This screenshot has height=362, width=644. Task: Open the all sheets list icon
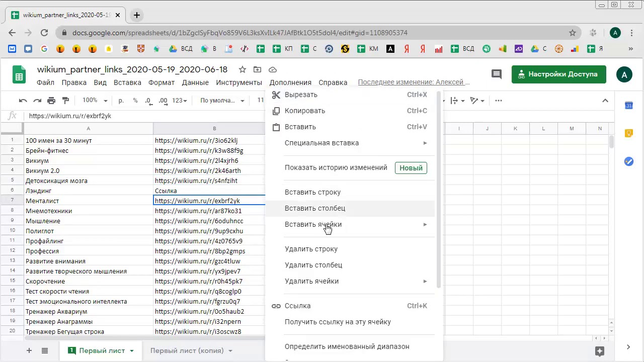45,351
